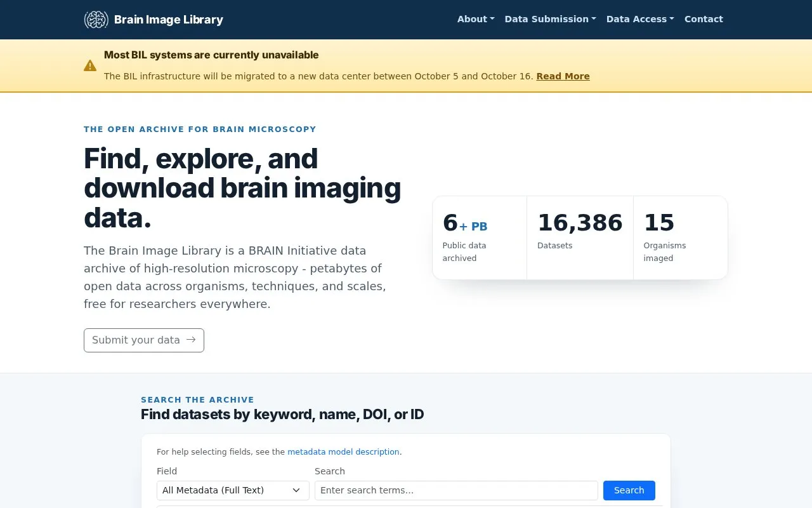Click 'Find datasets by keyword, name, DOI, or ID'
The width and height of the screenshot is (812, 508).
coord(282,415)
